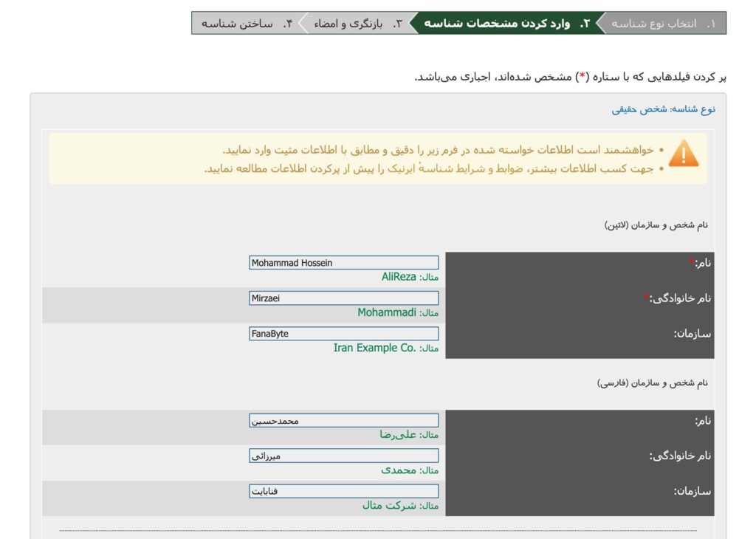The image size is (756, 539).
Task: Click the نام خانوادگی label in Persian section
Action: coord(680,456)
